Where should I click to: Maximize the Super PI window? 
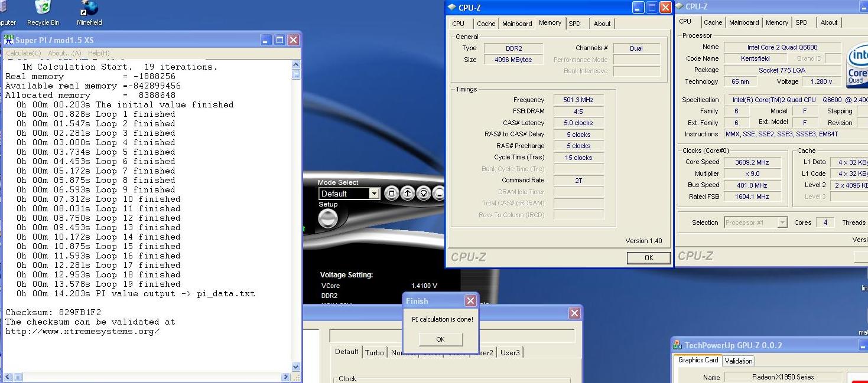coord(279,40)
